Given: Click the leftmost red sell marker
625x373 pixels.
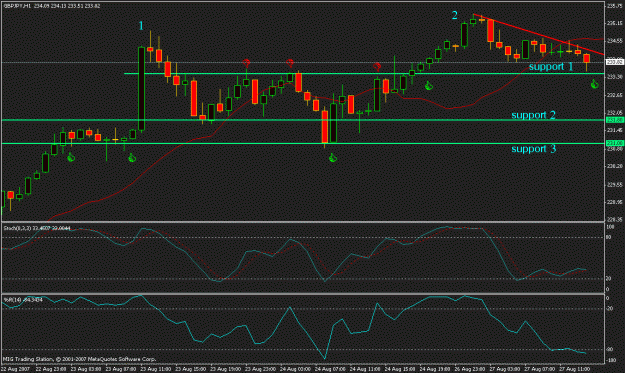Looking at the screenshot, I should coord(246,63).
